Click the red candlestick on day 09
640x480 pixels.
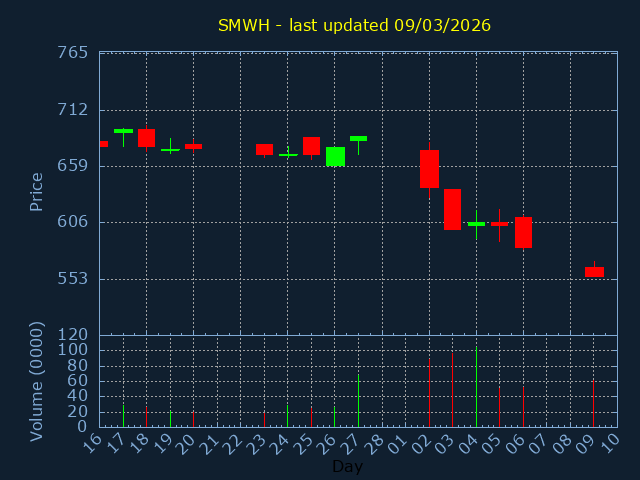594,272
